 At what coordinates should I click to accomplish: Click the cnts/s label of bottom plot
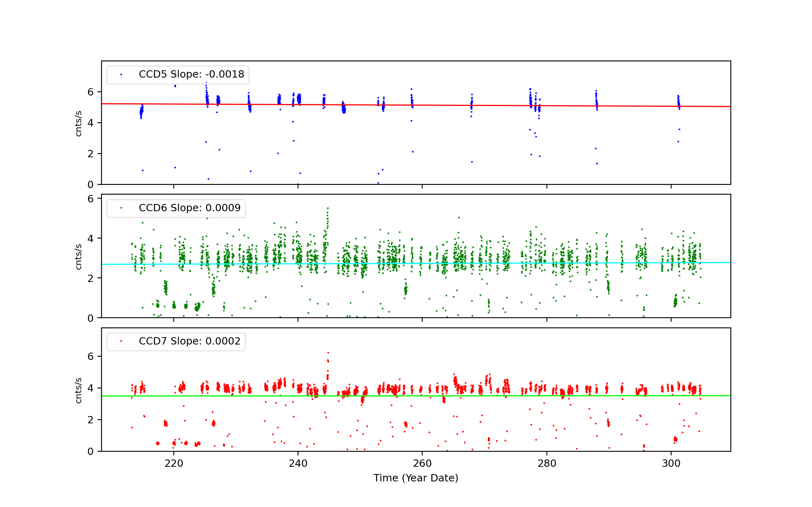click(x=79, y=390)
